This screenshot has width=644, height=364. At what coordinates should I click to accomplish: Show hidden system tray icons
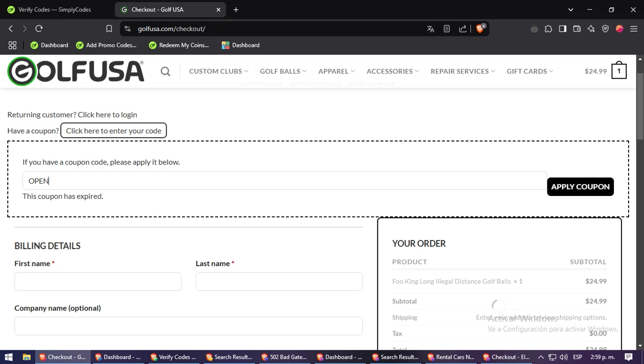pyautogui.click(x=541, y=357)
